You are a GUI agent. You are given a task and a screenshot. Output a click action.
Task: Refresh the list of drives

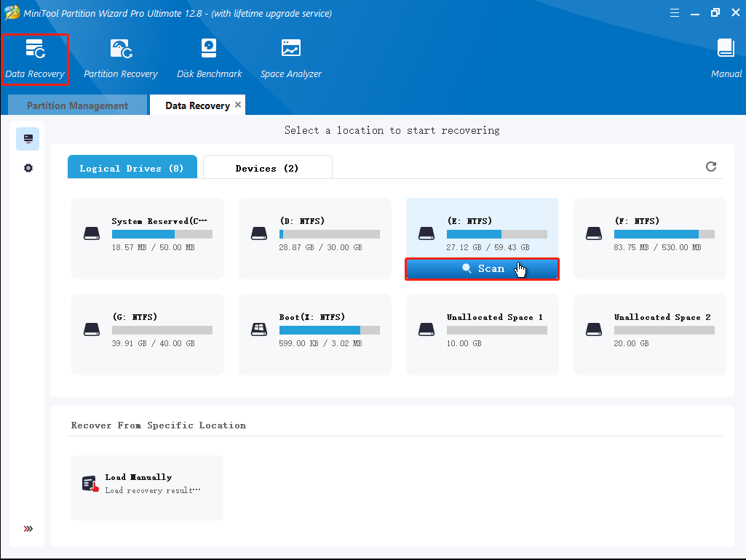[711, 167]
